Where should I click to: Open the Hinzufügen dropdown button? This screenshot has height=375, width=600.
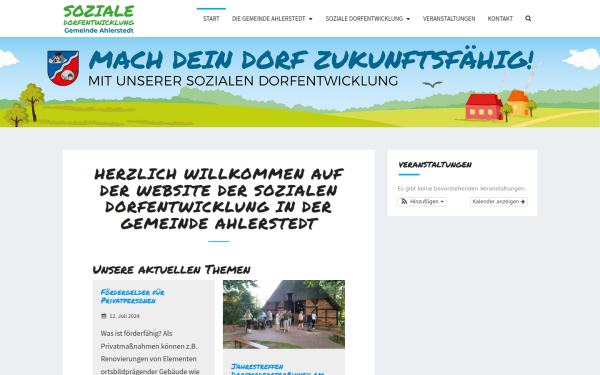pyautogui.click(x=422, y=202)
